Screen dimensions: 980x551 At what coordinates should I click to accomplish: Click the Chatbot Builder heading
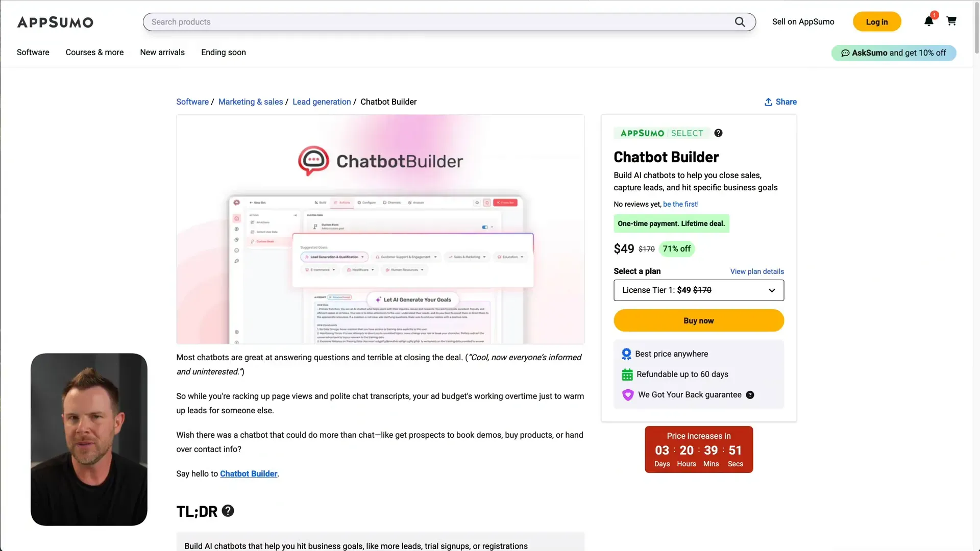coord(666,157)
